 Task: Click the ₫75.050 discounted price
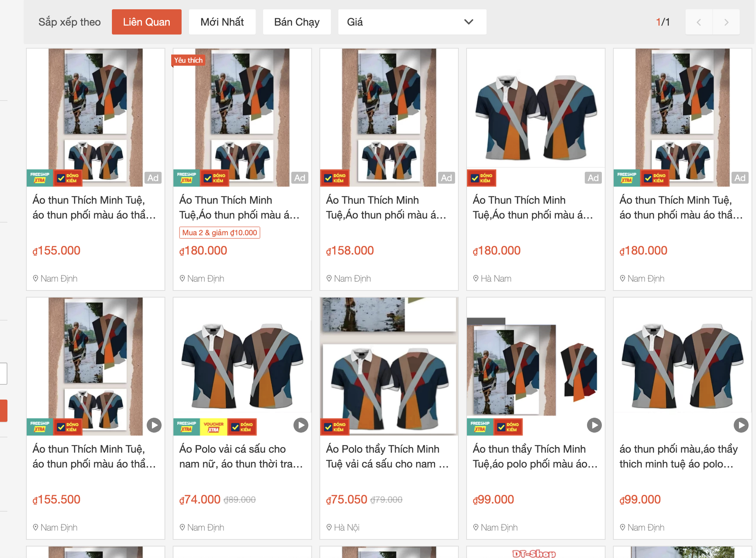click(x=347, y=499)
